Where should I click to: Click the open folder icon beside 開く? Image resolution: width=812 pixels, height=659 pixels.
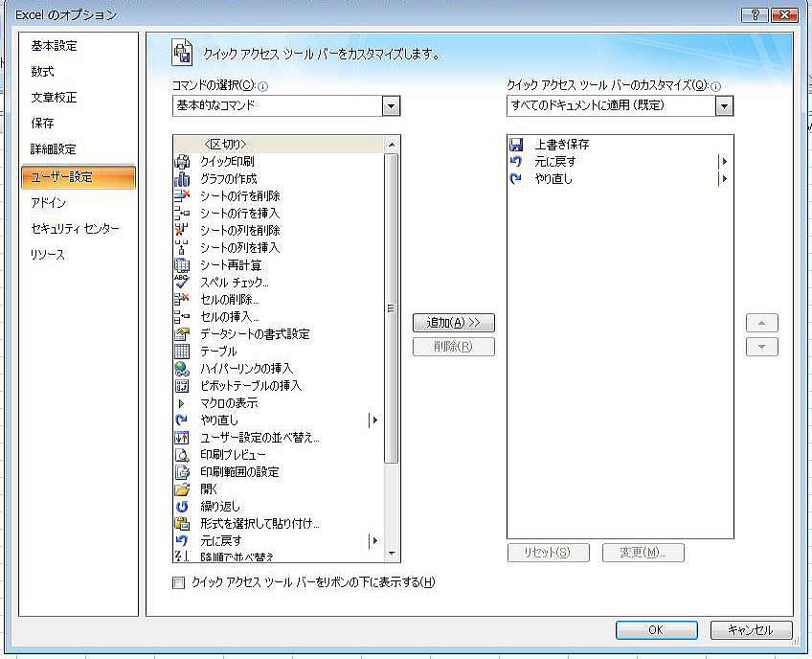point(182,489)
